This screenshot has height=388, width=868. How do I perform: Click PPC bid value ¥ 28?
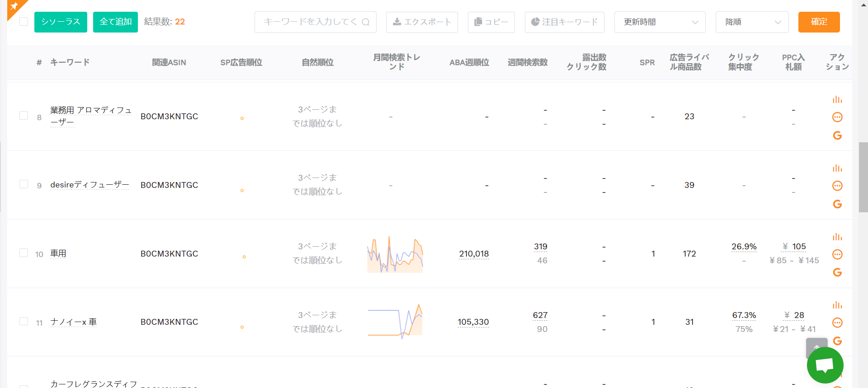[x=794, y=315]
